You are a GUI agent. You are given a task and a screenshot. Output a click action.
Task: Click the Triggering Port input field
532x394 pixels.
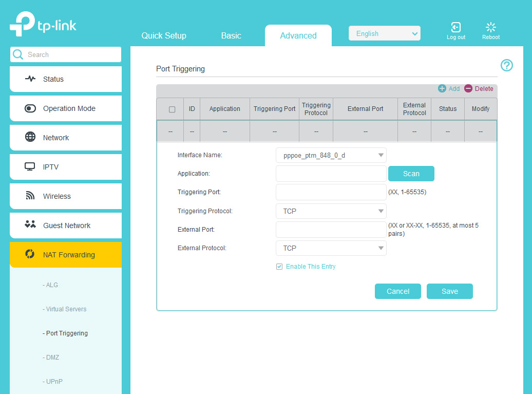pos(331,192)
